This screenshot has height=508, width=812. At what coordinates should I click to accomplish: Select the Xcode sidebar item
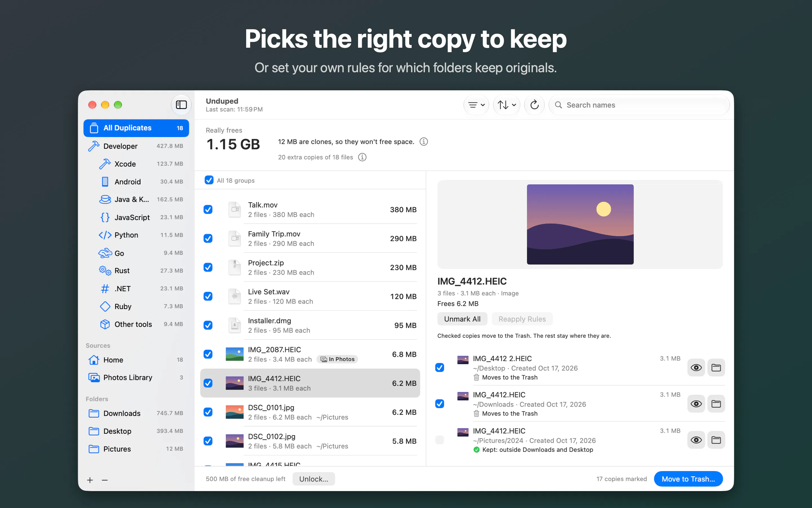(x=136, y=164)
